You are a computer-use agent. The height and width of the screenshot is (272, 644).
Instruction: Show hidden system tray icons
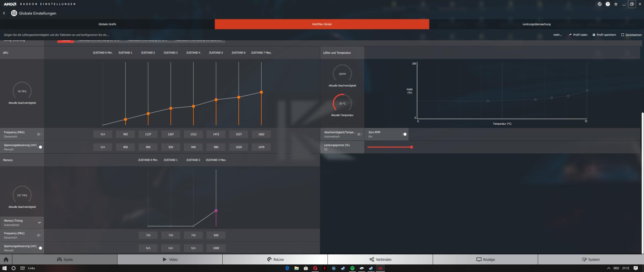pos(608,268)
